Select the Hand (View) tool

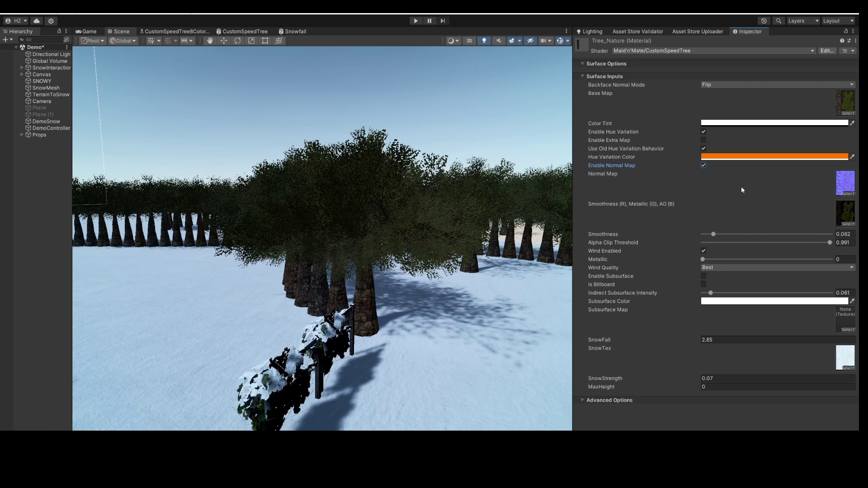click(x=210, y=41)
